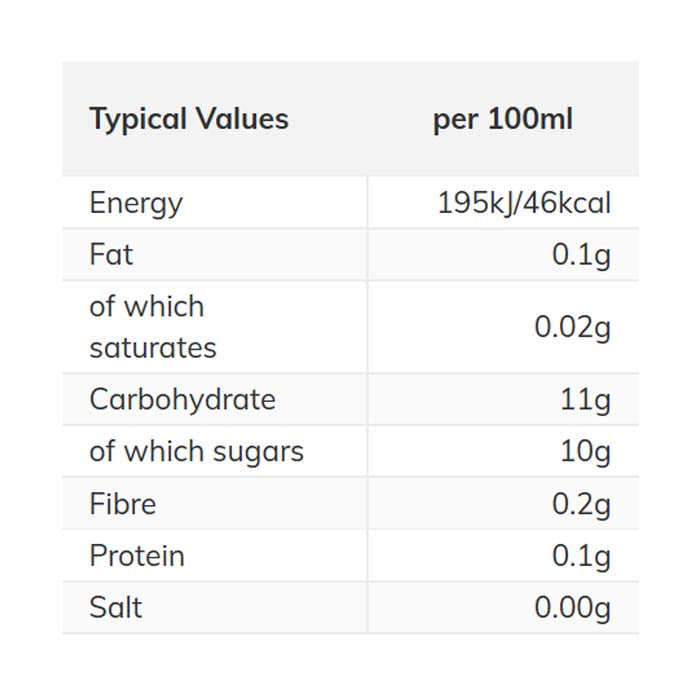Image resolution: width=700 pixels, height=700 pixels.
Task: Click the Carbohydrate row label
Action: [x=182, y=399]
